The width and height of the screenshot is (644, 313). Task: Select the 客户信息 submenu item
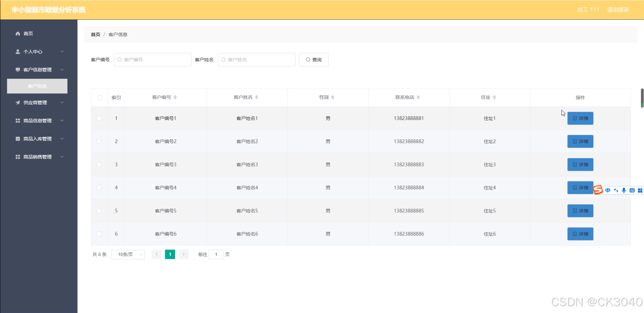(x=37, y=86)
